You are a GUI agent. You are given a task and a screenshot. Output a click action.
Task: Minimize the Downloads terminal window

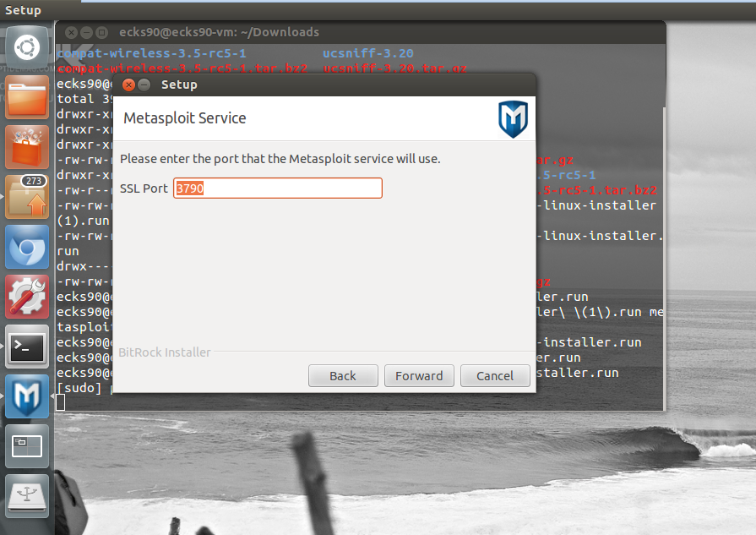point(87,32)
